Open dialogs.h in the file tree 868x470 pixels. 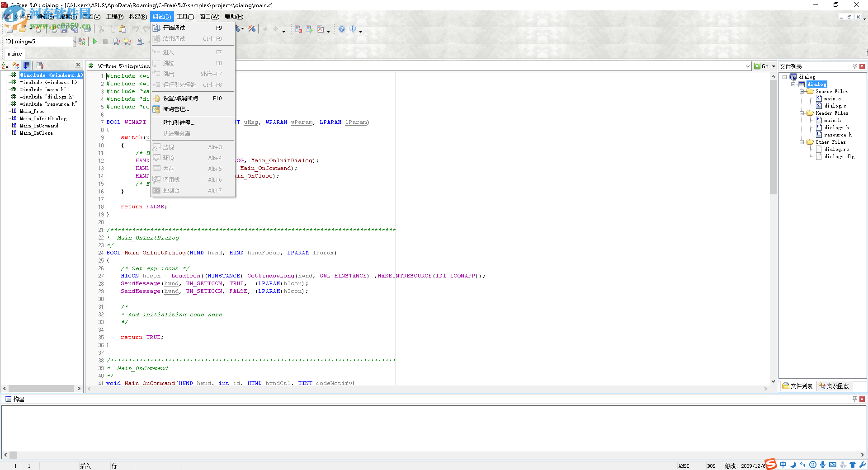point(836,127)
